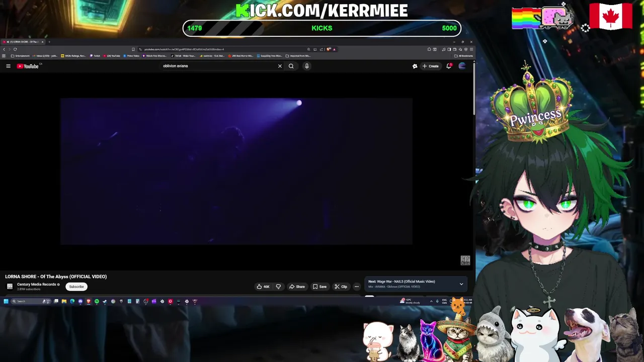Click the Windows taskbar search box
This screenshot has height=362, width=644.
pyautogui.click(x=31, y=301)
